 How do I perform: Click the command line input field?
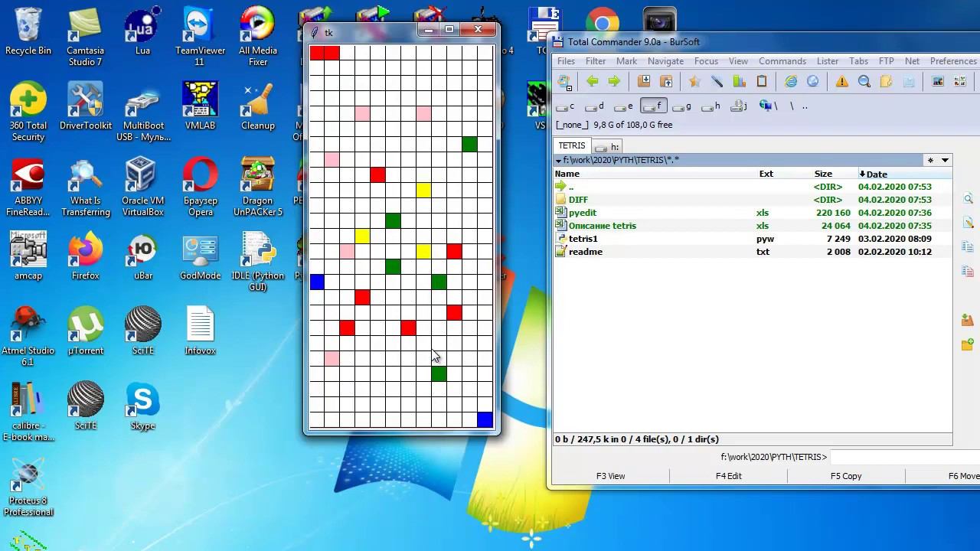click(903, 457)
